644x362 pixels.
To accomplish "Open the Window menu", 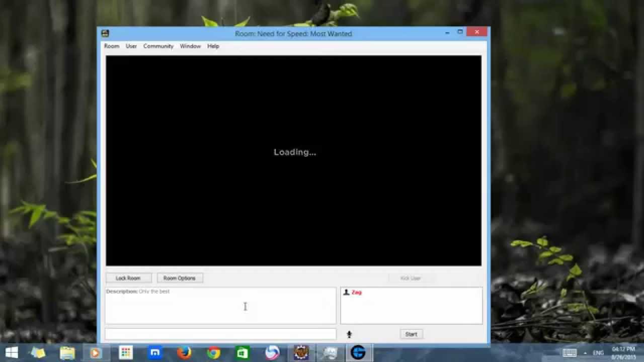I will (x=190, y=46).
